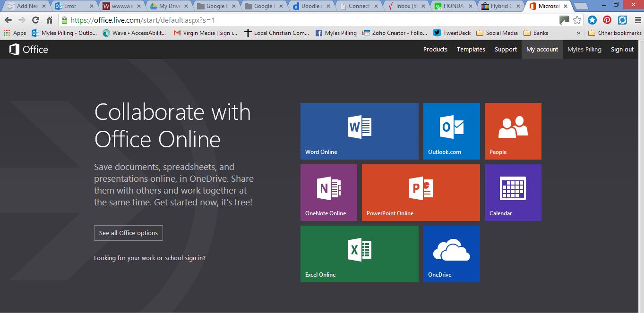The image size is (644, 313).
Task: Open the Products menu
Action: pos(435,50)
